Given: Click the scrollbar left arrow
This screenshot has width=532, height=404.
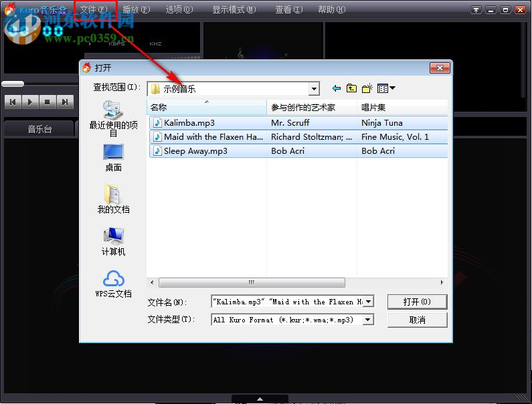Looking at the screenshot, I should (152, 282).
